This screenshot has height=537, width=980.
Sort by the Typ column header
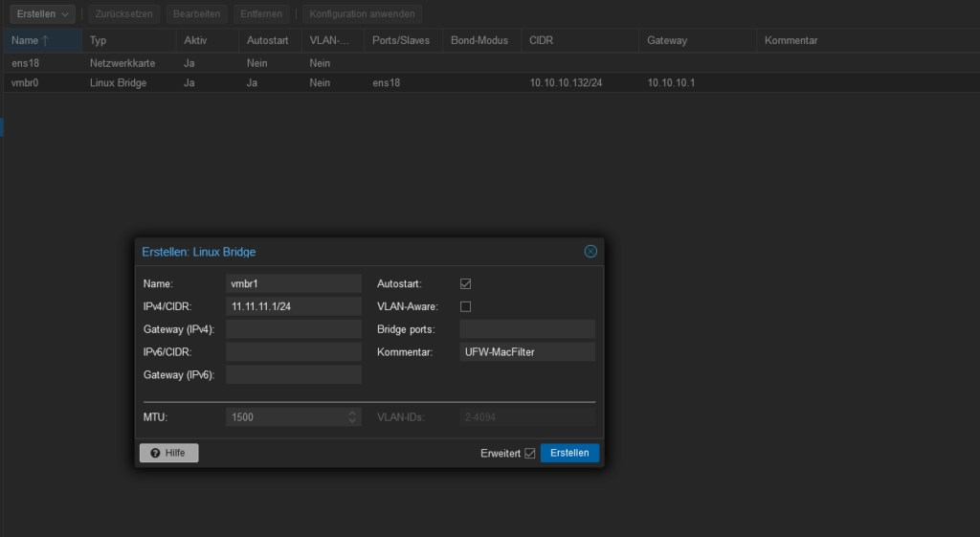(x=98, y=40)
